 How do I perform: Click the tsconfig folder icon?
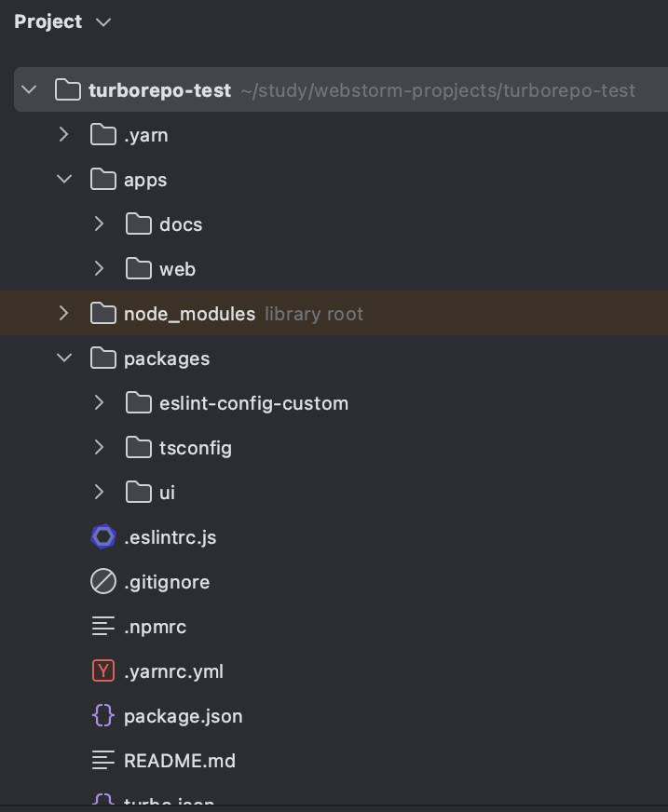[139, 448]
